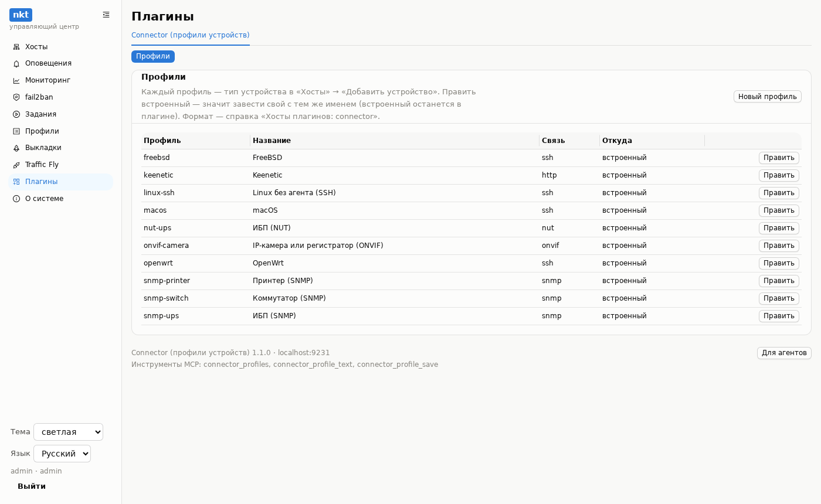Image resolution: width=821 pixels, height=504 pixels.
Task: Open Хосты in the sidebar menu
Action: 61,47
